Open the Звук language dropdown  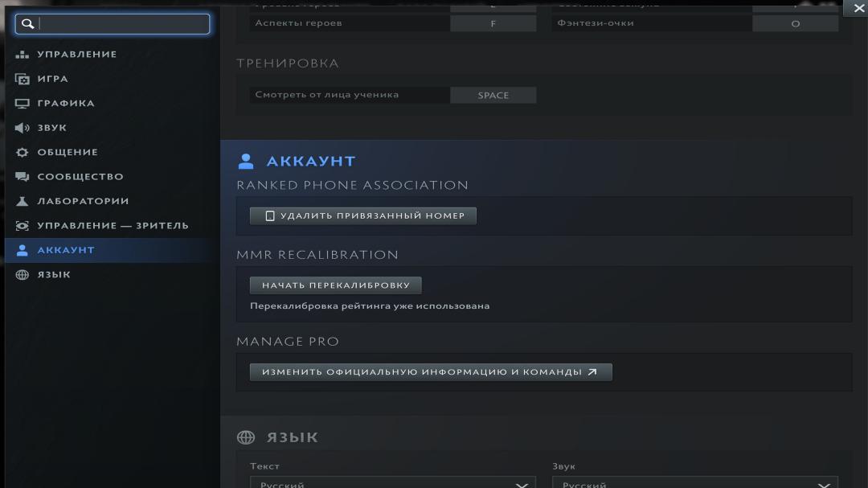point(694,482)
